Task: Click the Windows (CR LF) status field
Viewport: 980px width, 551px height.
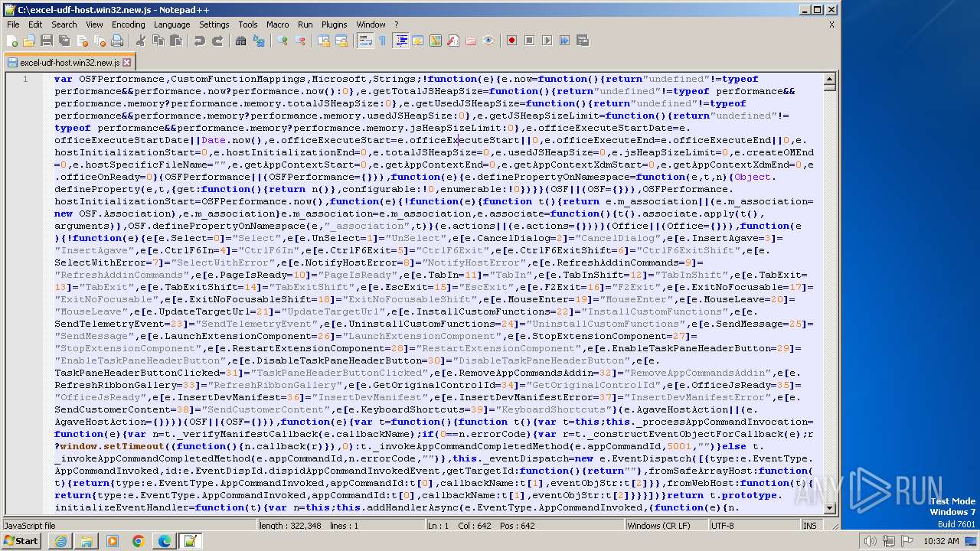Action: [x=666, y=525]
